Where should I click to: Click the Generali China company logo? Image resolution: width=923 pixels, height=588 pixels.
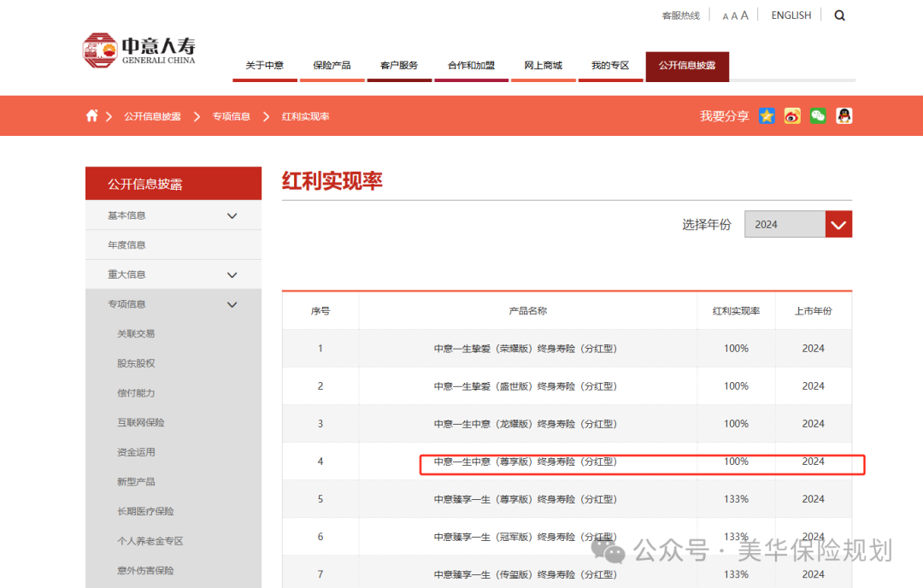[x=138, y=50]
